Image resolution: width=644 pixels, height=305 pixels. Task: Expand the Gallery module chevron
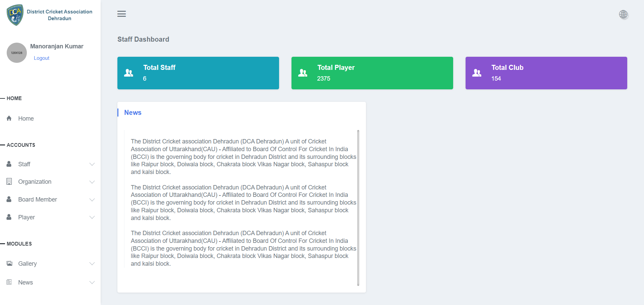point(92,264)
